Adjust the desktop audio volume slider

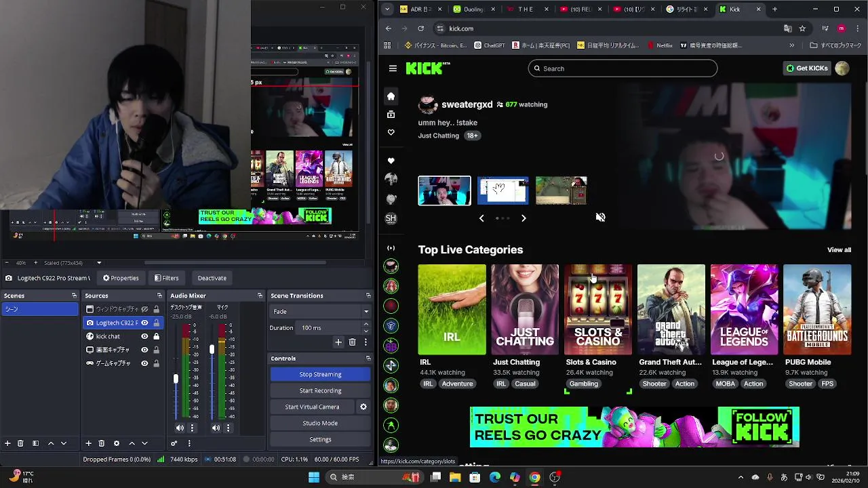[176, 379]
